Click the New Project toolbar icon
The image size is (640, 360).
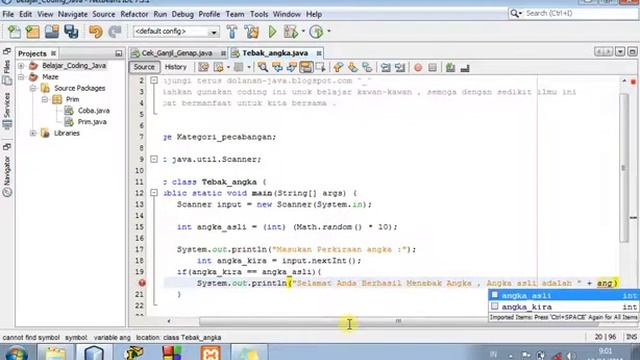(x=33, y=31)
